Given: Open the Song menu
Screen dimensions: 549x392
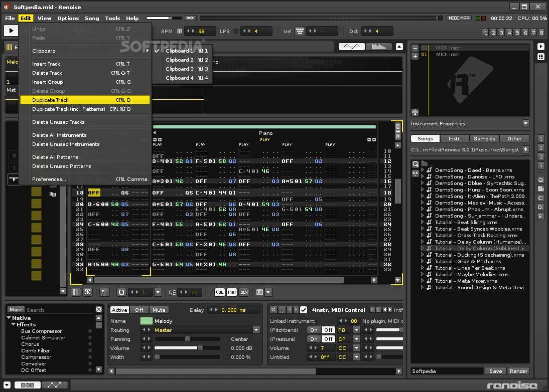Looking at the screenshot, I should [x=92, y=18].
